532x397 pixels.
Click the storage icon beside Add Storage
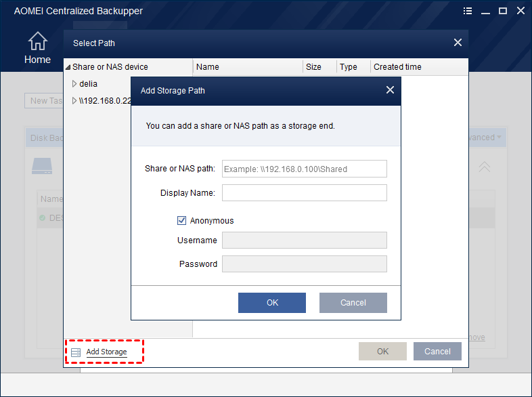tap(76, 352)
